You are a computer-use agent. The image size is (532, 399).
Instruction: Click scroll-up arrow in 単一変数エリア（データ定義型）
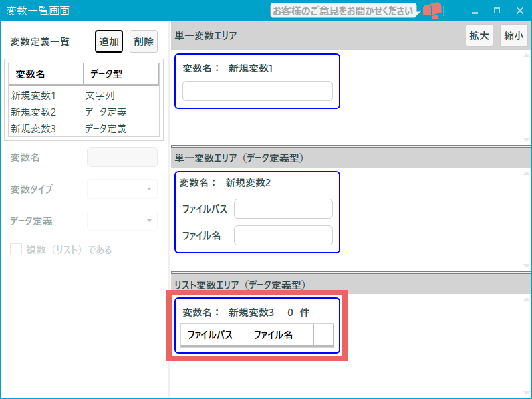click(526, 173)
